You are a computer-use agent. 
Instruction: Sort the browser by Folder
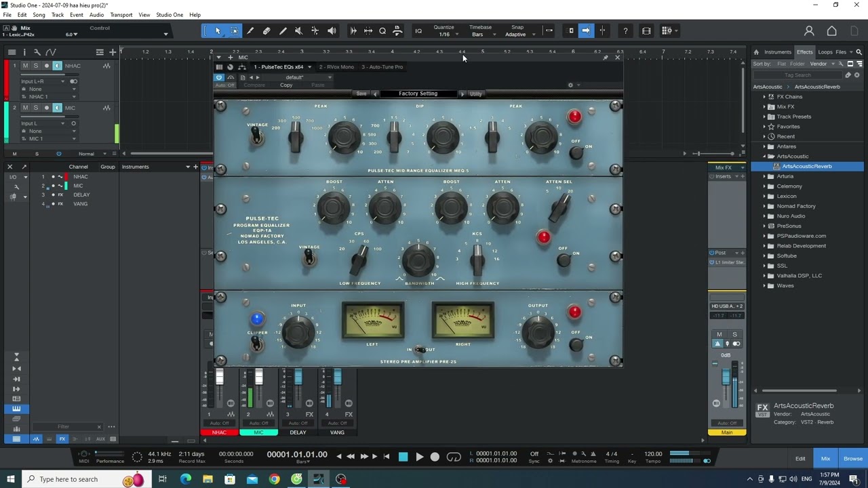(x=797, y=64)
